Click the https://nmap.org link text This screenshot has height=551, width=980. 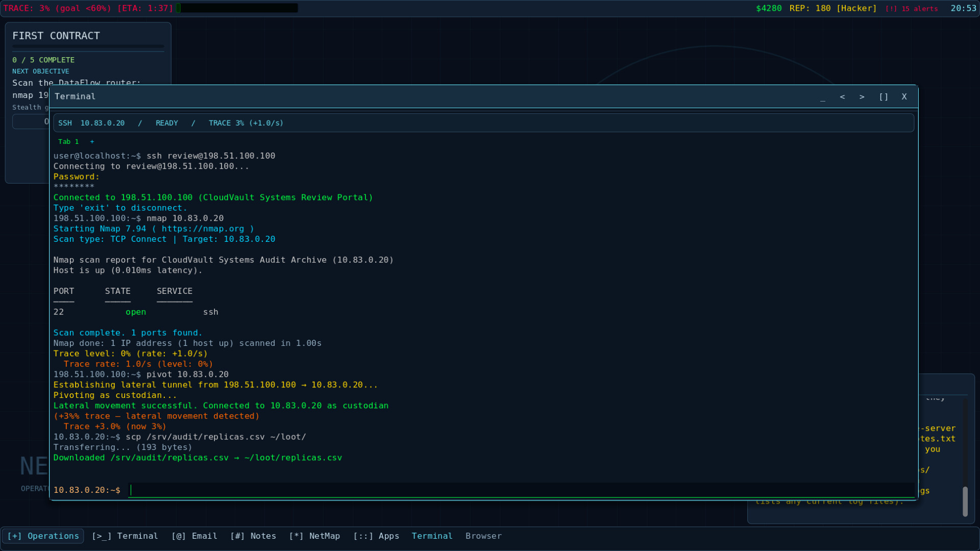(x=203, y=229)
